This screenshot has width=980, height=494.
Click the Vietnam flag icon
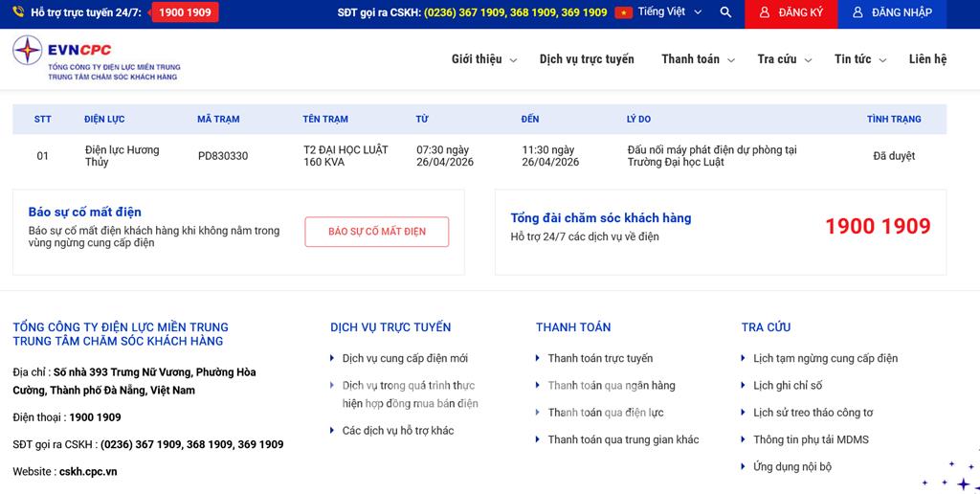pyautogui.click(x=624, y=12)
